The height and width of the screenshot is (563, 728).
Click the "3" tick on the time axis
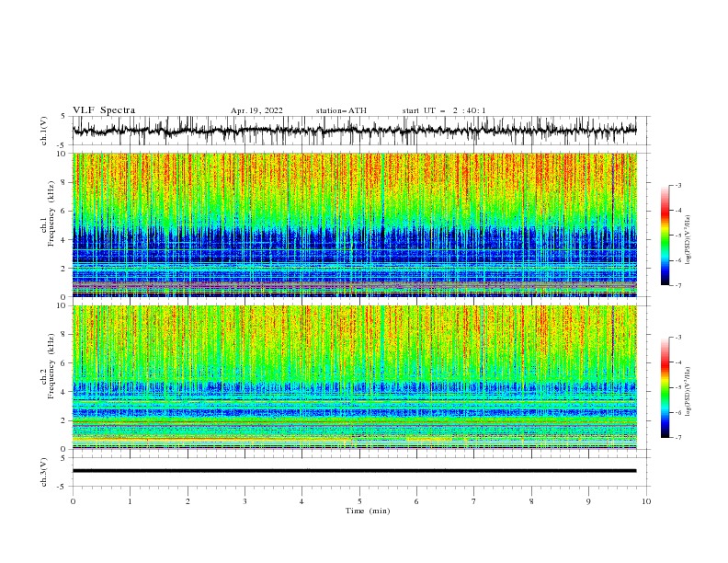tap(245, 501)
